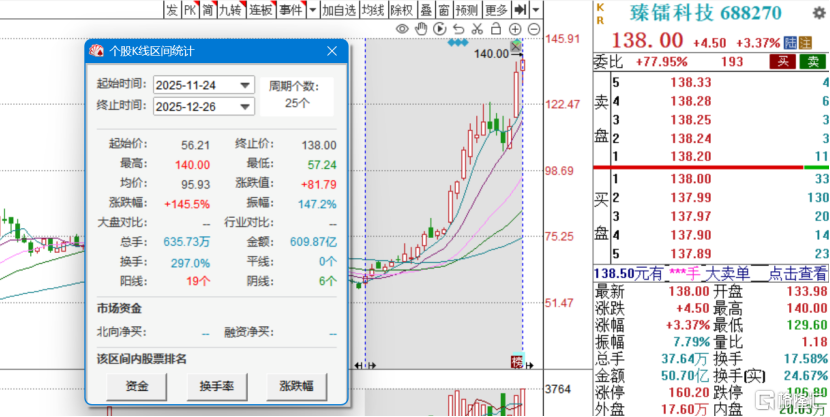Select the 九转 toolbar tab
Viewport: 830px width, 417px height.
pos(232,10)
